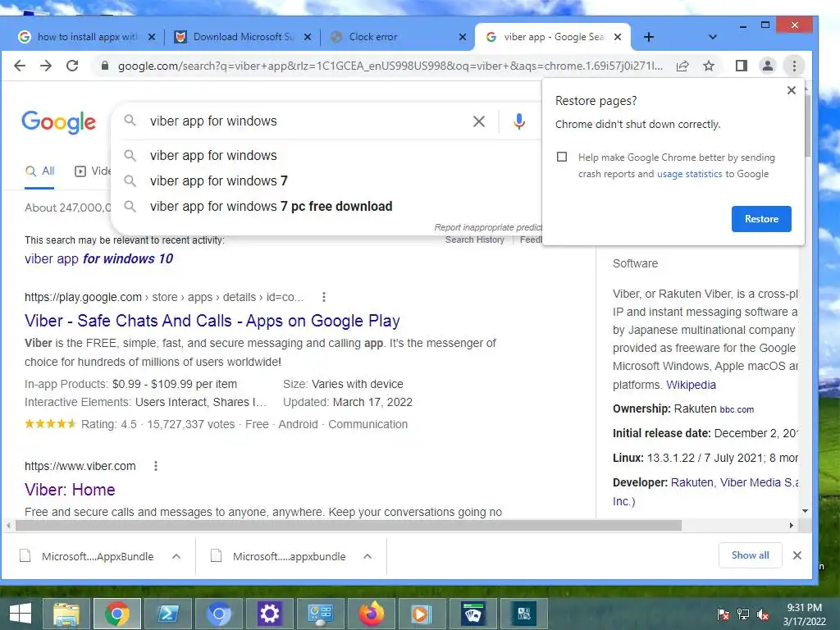Go forward to the next page
This screenshot has height=630, width=840.
point(46,66)
